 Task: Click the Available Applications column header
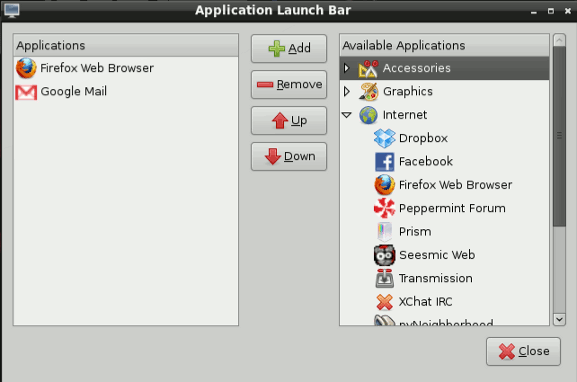(444, 46)
